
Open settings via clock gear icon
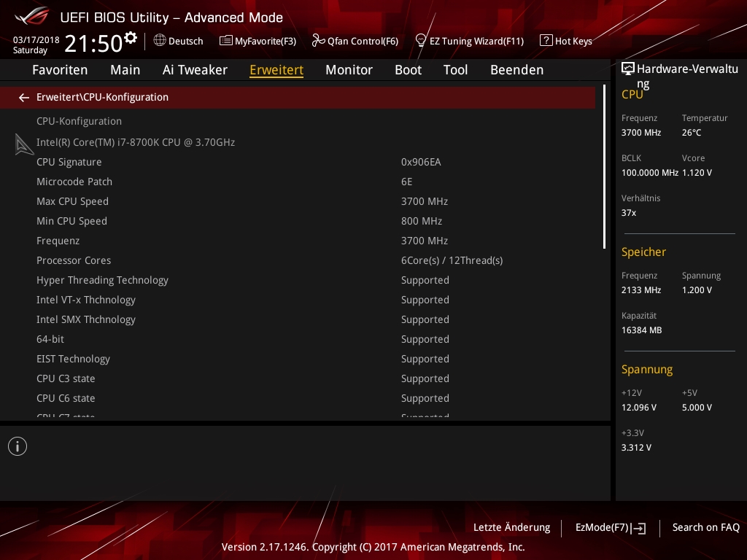131,37
